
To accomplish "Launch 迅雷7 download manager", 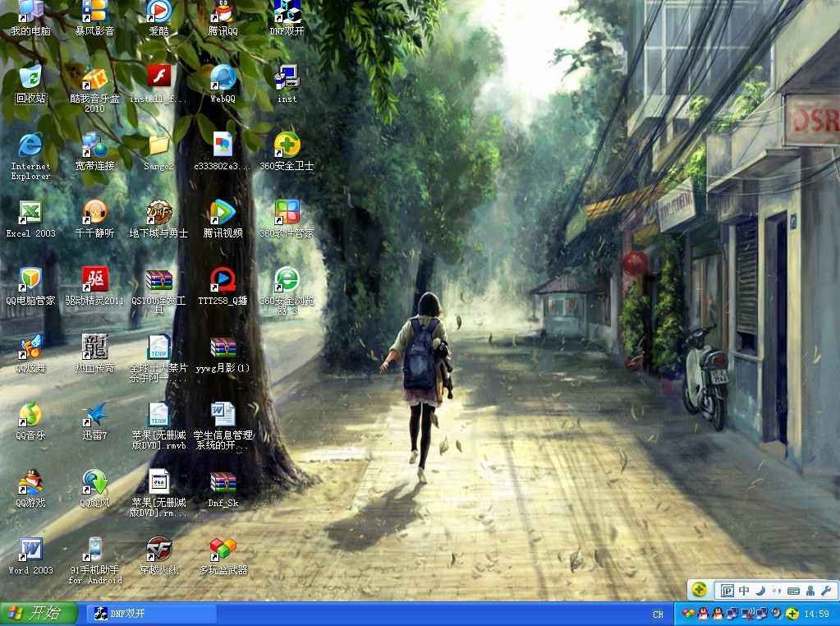I will coord(94,421).
